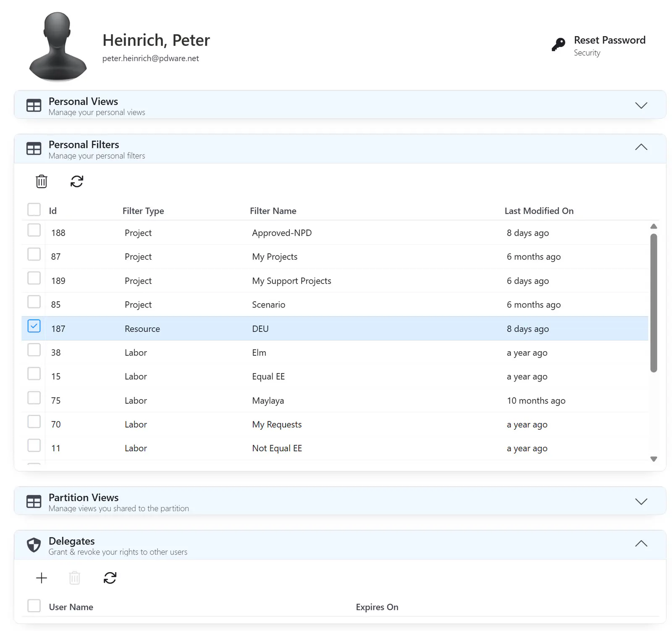The height and width of the screenshot is (631, 672).
Task: Check the Not Equal EE row checkbox
Action: (34, 446)
